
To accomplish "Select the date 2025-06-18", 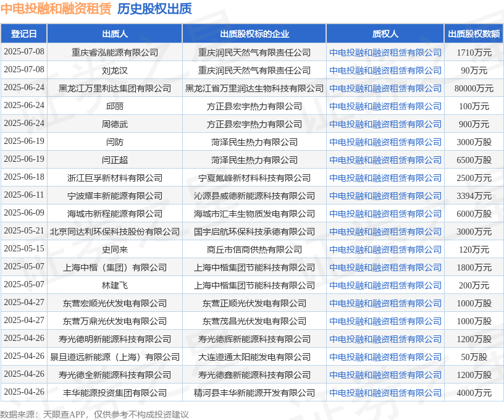I will pos(24,177).
